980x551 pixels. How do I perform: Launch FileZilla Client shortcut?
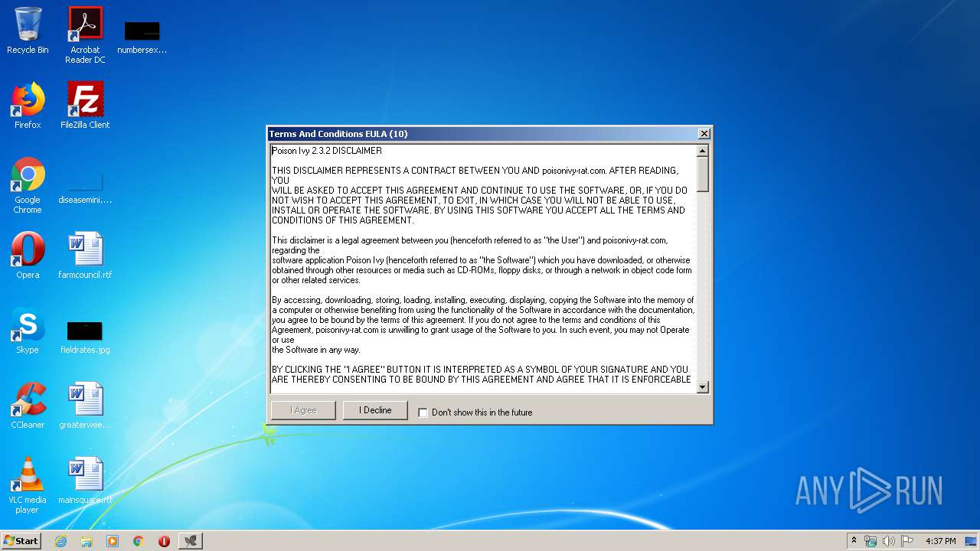click(85, 106)
